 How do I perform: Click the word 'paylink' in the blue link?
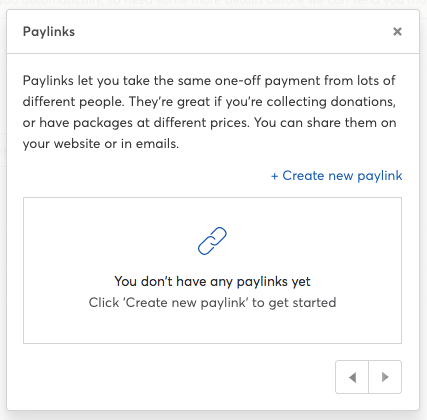(x=380, y=176)
